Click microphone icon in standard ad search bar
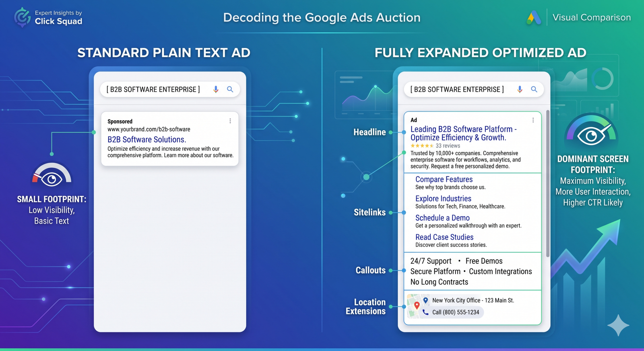 [216, 89]
